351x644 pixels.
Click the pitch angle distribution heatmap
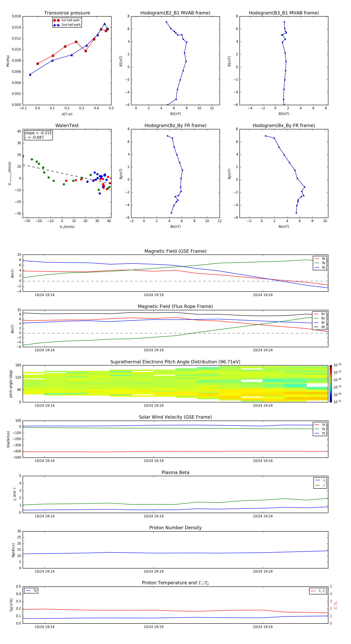click(x=175, y=384)
